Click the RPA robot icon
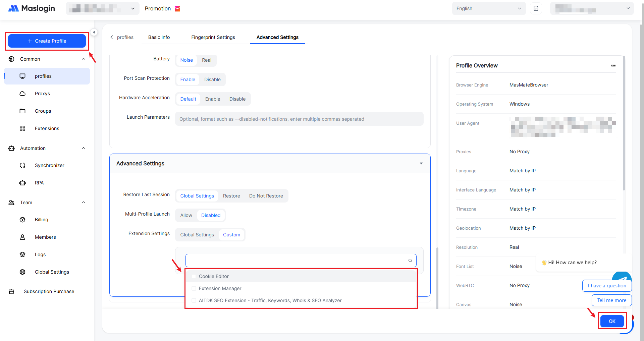The height and width of the screenshot is (341, 644). coord(22,183)
